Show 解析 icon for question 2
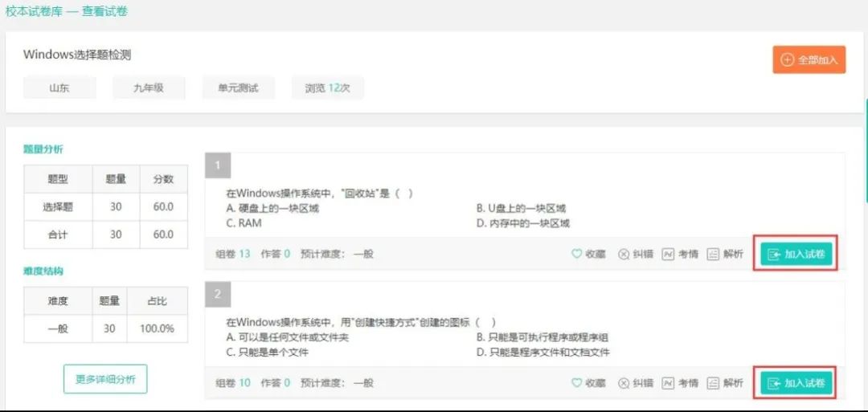This screenshot has width=868, height=412. point(713,383)
